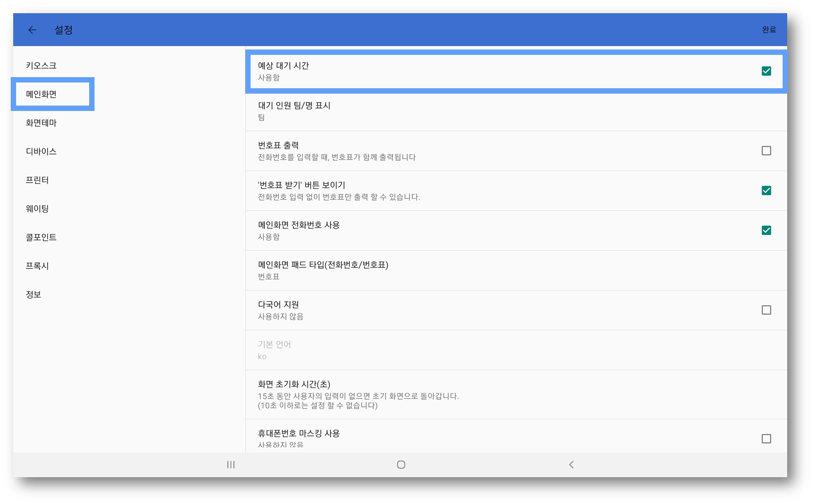Open the 정보 section
The height and width of the screenshot is (504, 814).
tap(33, 294)
